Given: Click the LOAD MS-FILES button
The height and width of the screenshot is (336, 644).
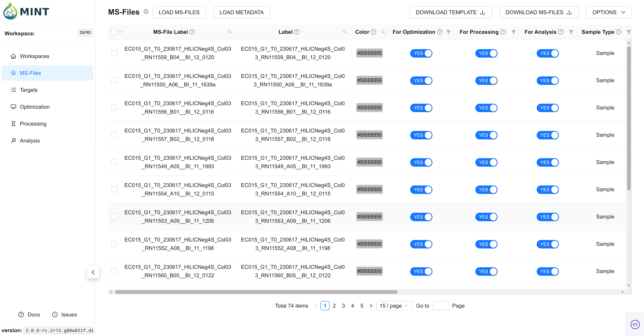Looking at the screenshot, I should tap(179, 12).
